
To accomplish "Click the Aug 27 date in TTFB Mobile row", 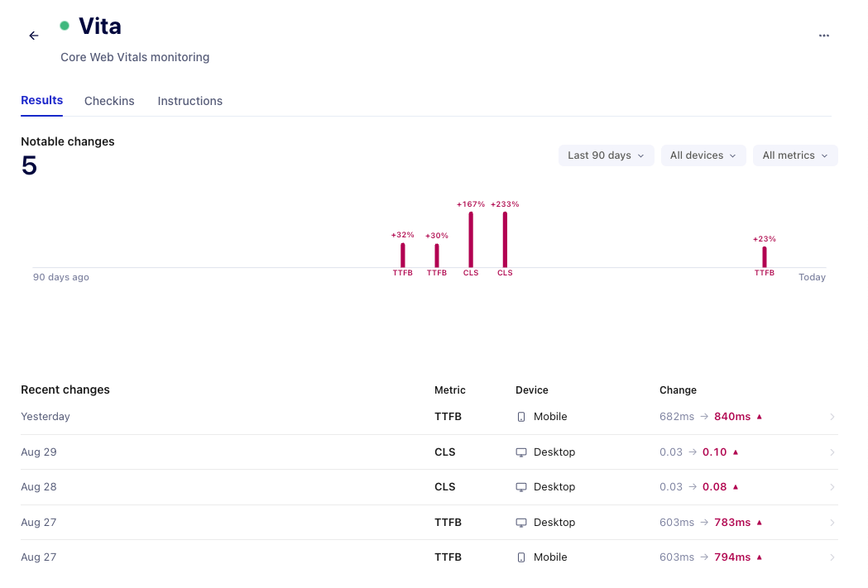I will tap(39, 557).
